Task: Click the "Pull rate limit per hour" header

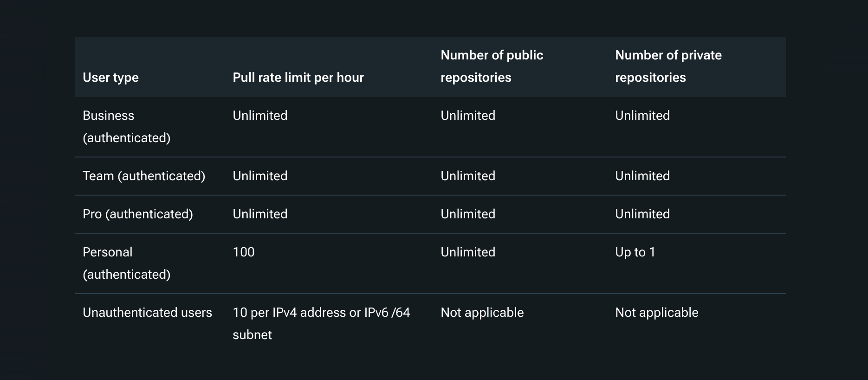Action: click(298, 78)
